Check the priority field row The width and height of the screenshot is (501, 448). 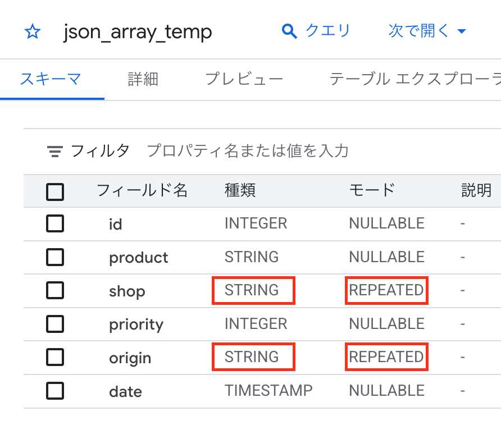pyautogui.click(x=54, y=324)
